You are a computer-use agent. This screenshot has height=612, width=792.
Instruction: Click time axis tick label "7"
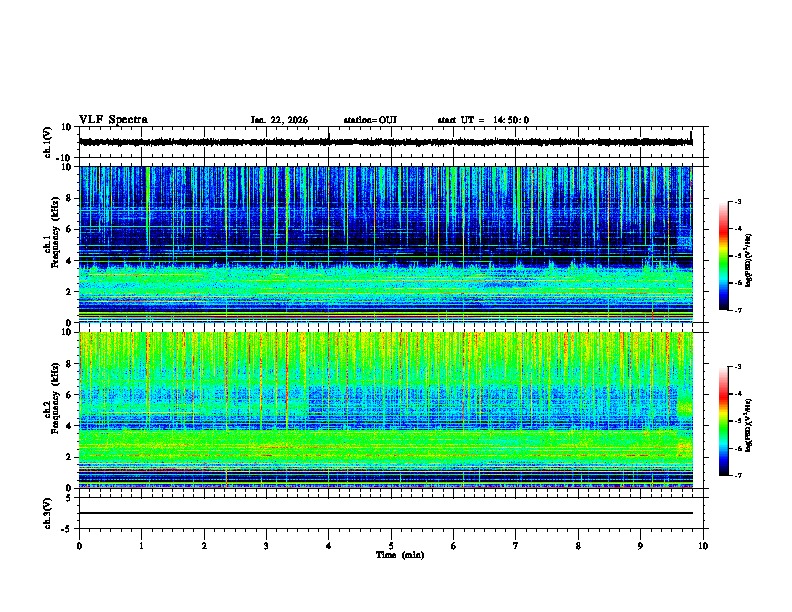(x=516, y=546)
